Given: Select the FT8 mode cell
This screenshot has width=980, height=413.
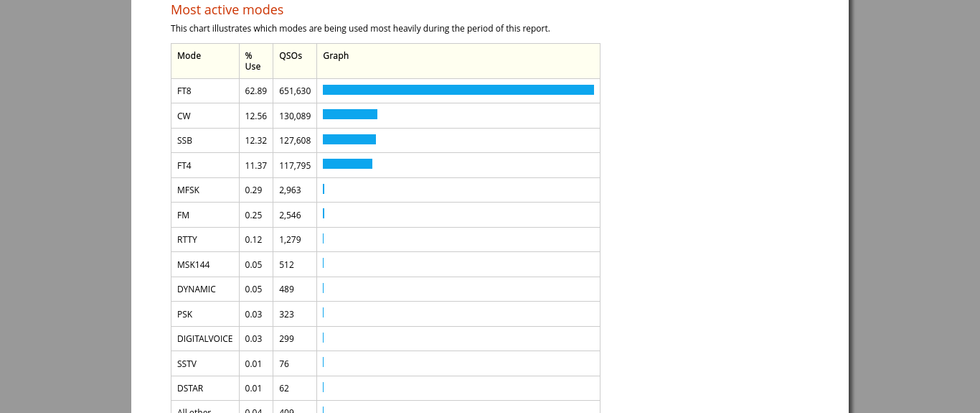Looking at the screenshot, I should [x=184, y=91].
